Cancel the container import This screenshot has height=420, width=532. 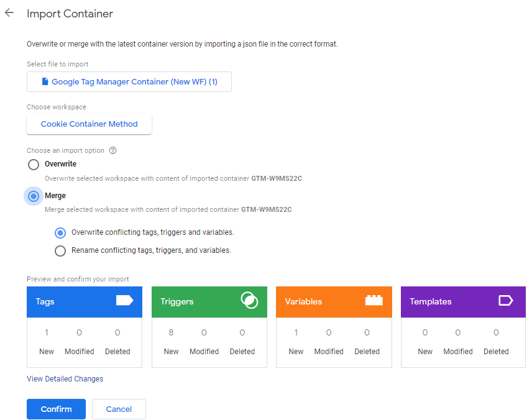[x=119, y=409]
